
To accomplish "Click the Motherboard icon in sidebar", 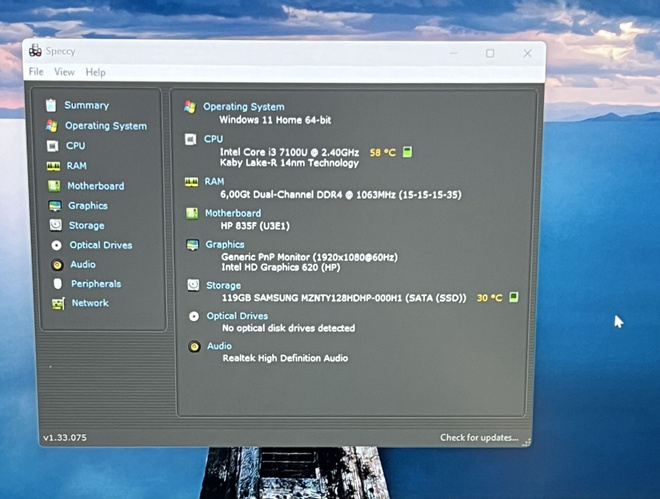I will pos(54,186).
